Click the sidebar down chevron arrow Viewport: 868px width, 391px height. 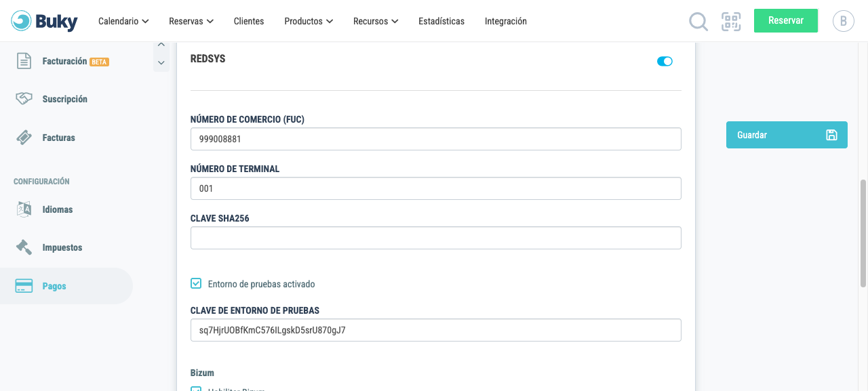161,62
